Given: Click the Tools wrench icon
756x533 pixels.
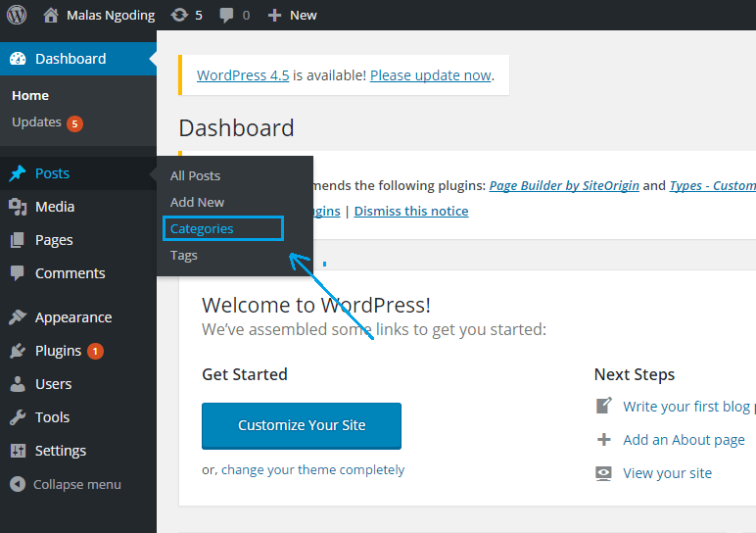Looking at the screenshot, I should pos(18,417).
